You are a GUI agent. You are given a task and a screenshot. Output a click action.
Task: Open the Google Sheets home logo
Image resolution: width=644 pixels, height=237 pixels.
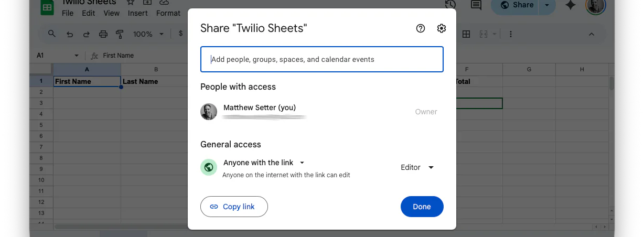(x=48, y=7)
